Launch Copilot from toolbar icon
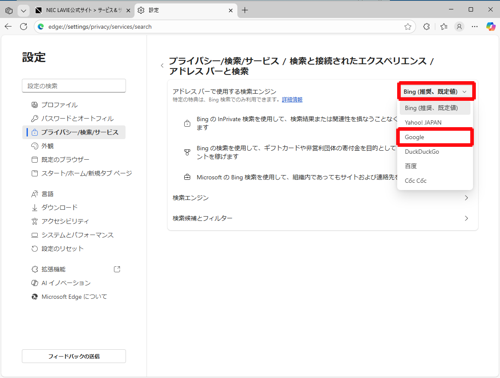This screenshot has width=500, height=378. point(491,27)
